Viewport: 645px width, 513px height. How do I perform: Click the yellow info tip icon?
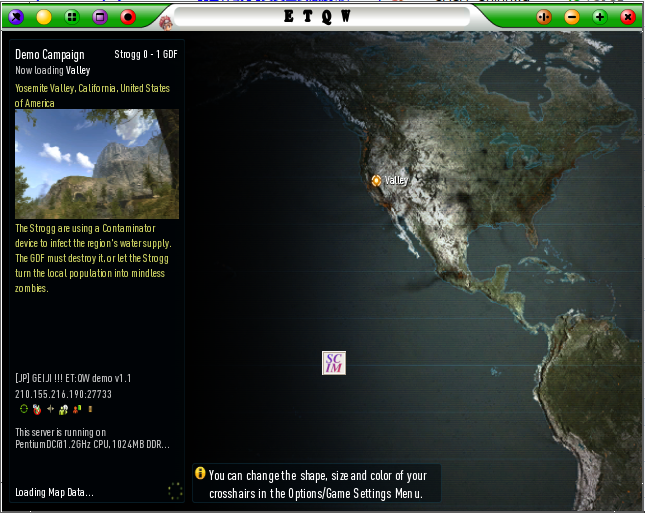(x=200, y=473)
